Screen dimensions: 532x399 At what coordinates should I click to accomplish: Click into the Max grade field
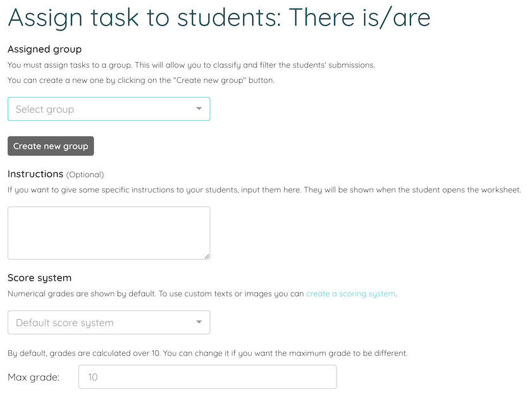pyautogui.click(x=207, y=377)
